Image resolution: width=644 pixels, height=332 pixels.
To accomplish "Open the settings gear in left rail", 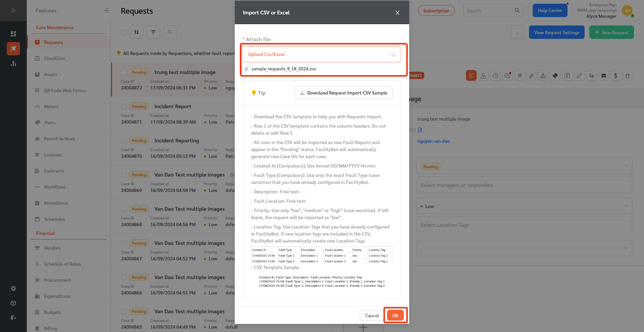I will tap(13, 289).
